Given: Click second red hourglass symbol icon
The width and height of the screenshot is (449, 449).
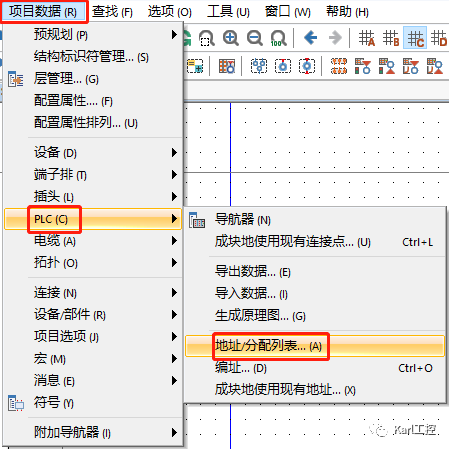Looking at the screenshot, I should (x=387, y=66).
